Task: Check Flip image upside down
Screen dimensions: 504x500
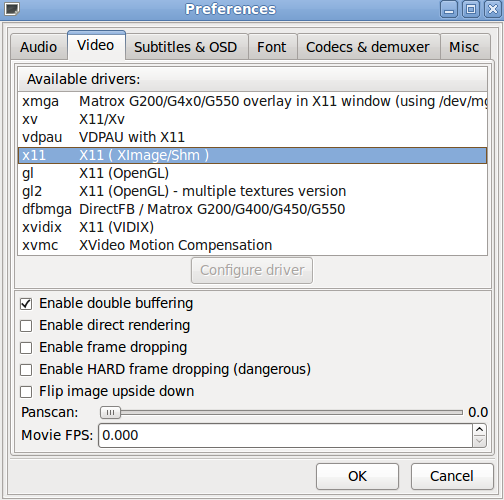Action: tap(26, 392)
